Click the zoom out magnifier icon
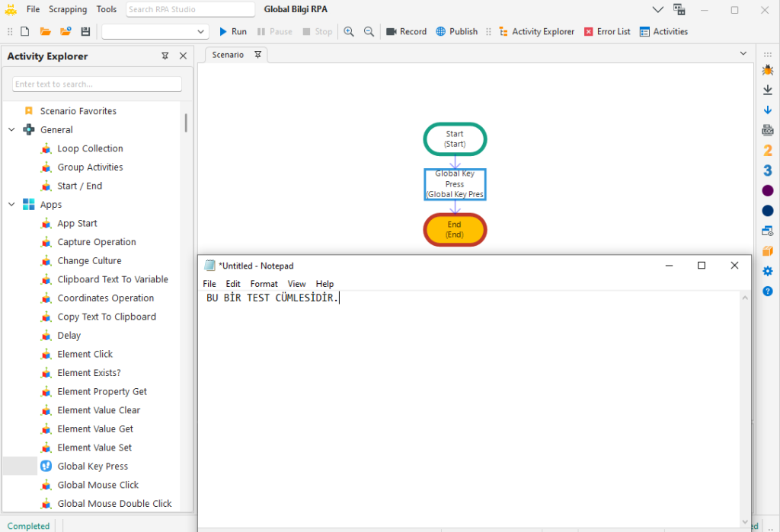This screenshot has width=780, height=532. coord(369,32)
